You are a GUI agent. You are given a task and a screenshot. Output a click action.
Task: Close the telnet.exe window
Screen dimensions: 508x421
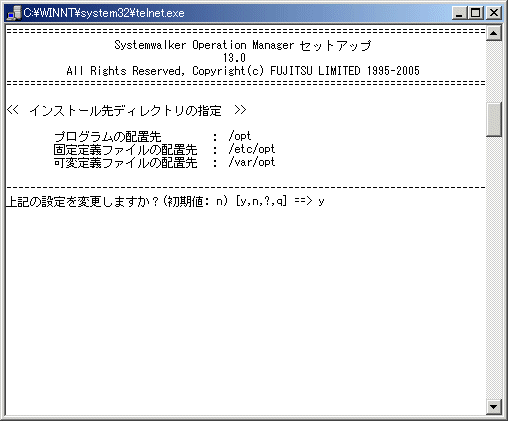point(494,13)
